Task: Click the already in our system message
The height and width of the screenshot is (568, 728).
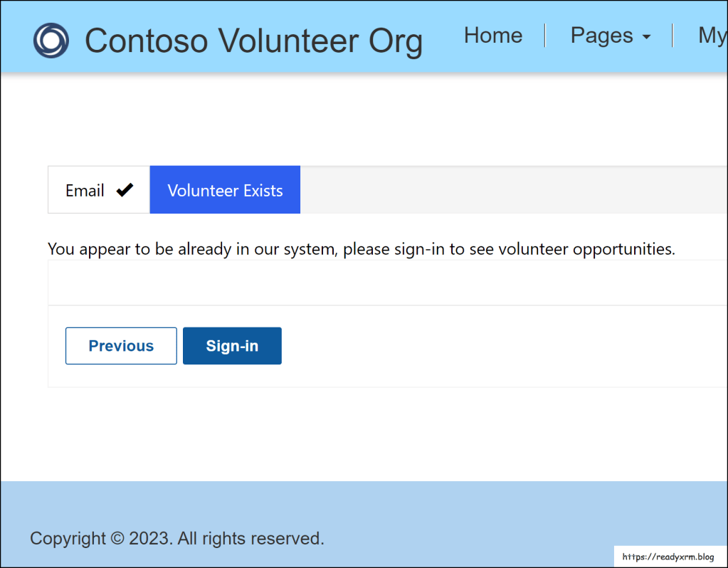Action: click(361, 249)
